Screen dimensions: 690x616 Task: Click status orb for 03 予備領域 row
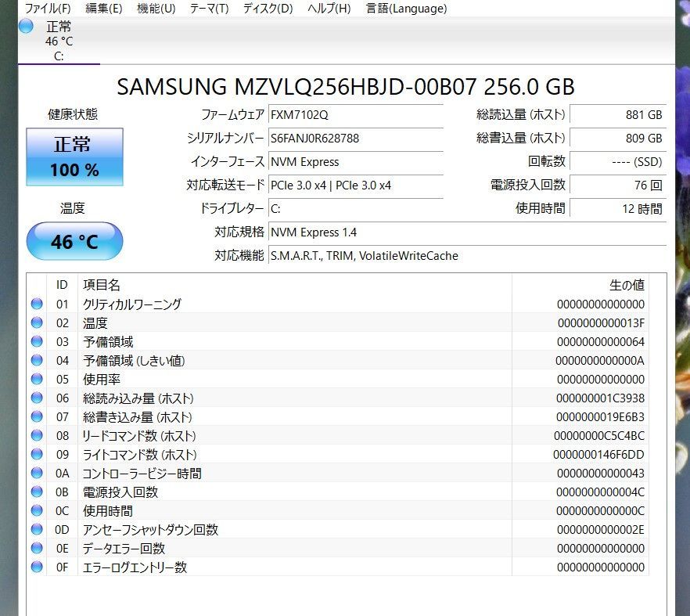point(37,341)
